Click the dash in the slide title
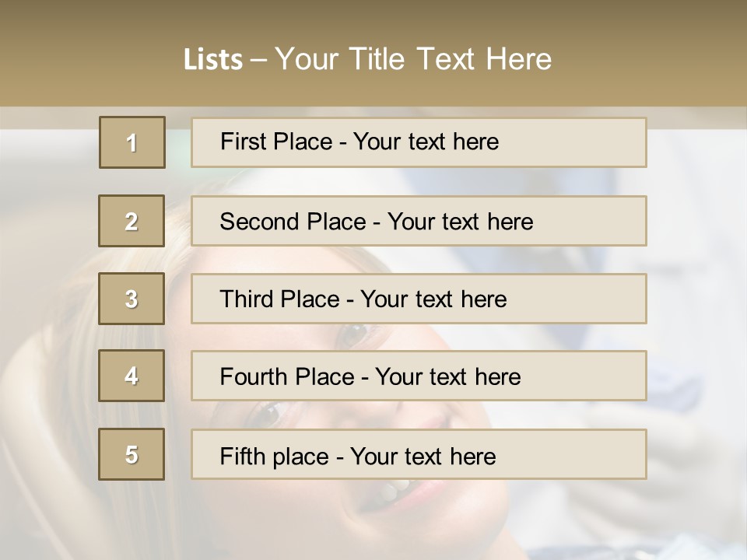747x560 pixels. click(258, 61)
